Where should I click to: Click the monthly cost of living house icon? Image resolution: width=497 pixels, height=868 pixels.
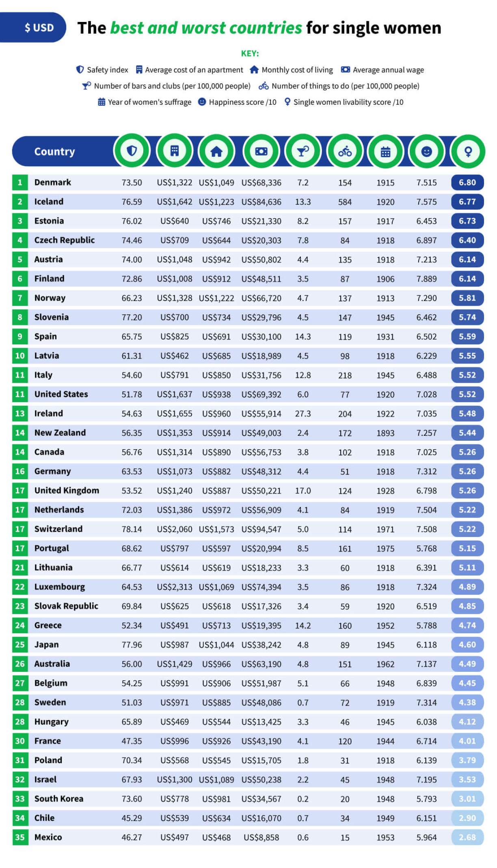click(x=216, y=152)
